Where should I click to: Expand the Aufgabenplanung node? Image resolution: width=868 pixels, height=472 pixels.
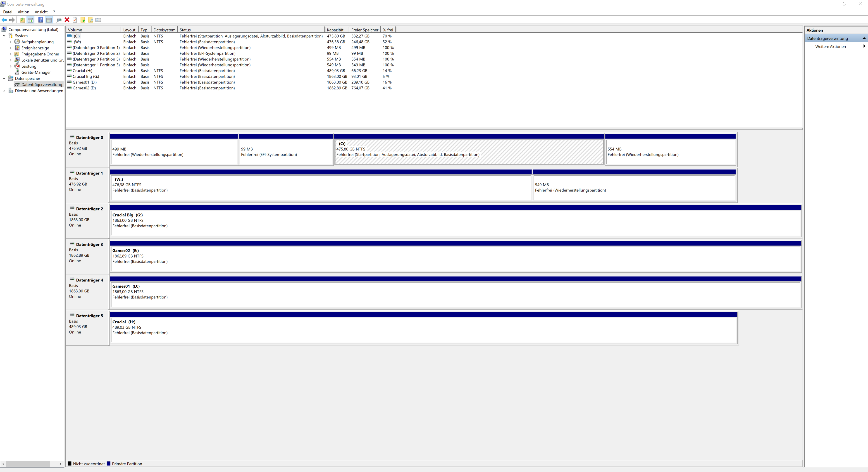10,42
